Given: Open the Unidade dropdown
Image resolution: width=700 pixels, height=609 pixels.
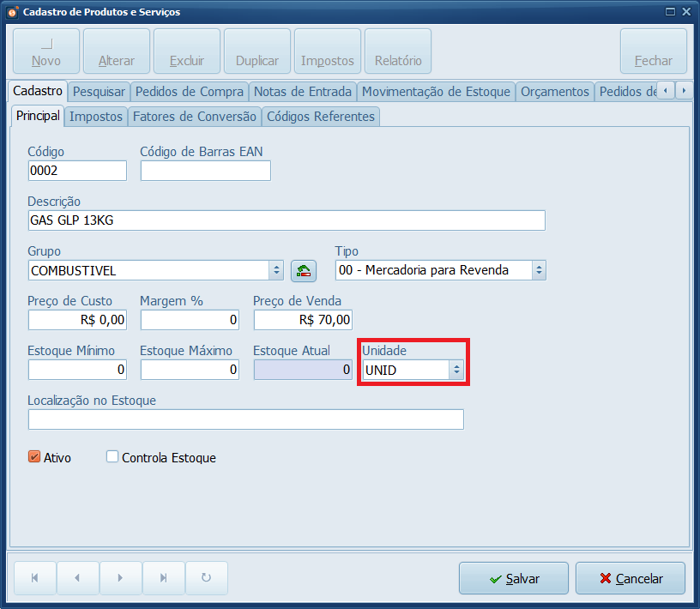Looking at the screenshot, I should pyautogui.click(x=457, y=370).
